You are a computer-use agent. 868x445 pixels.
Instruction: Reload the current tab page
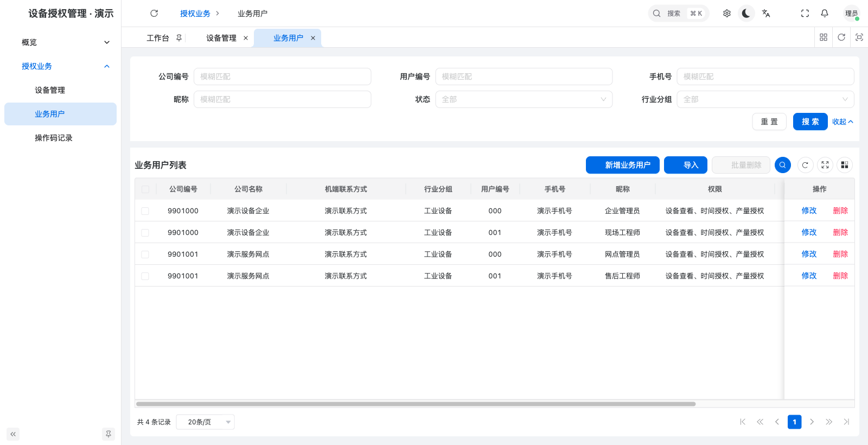841,37
